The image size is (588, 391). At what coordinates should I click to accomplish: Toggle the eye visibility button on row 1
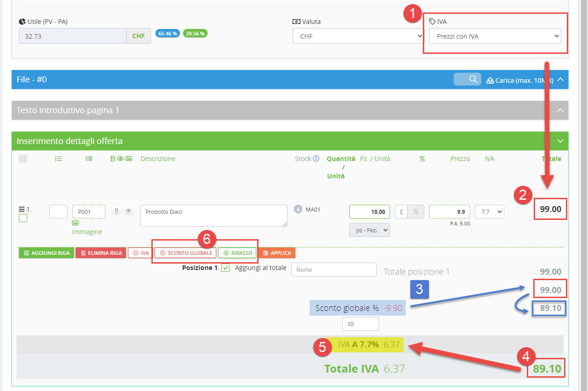(129, 211)
